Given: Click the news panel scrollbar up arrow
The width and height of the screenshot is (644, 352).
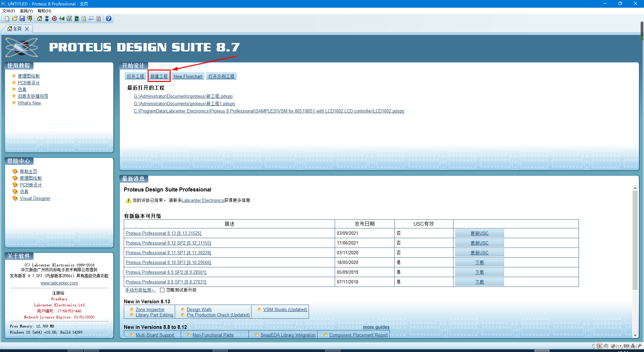Looking at the screenshot, I should pyautogui.click(x=635, y=188).
